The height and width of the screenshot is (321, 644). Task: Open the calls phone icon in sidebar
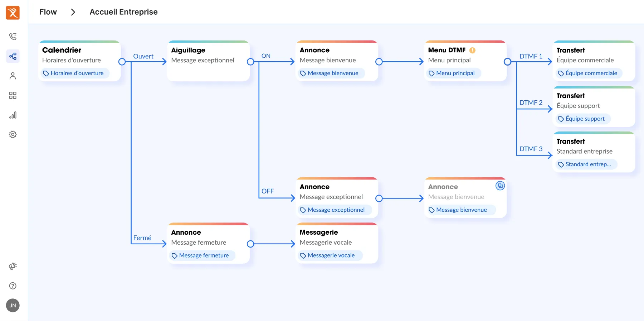click(13, 37)
